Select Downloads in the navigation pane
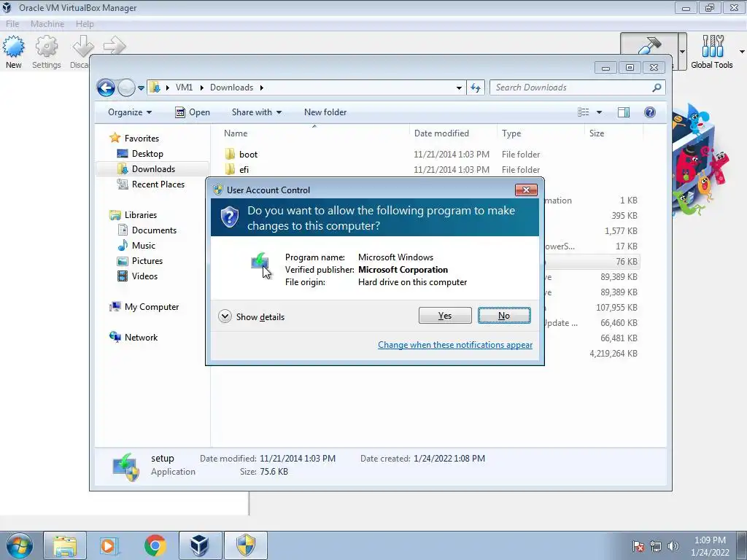This screenshot has height=560, width=747. click(153, 169)
